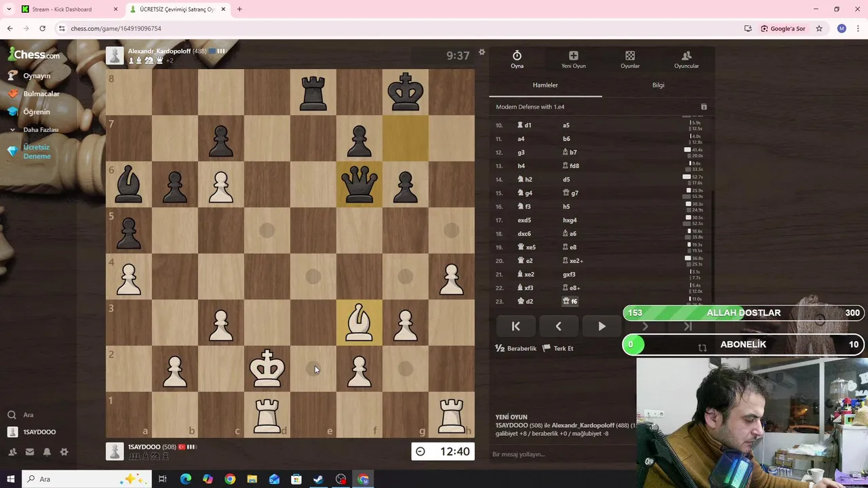Screen dimensions: 868x488
Task: Open Google'a Sor button in toolbar
Action: [783, 28]
